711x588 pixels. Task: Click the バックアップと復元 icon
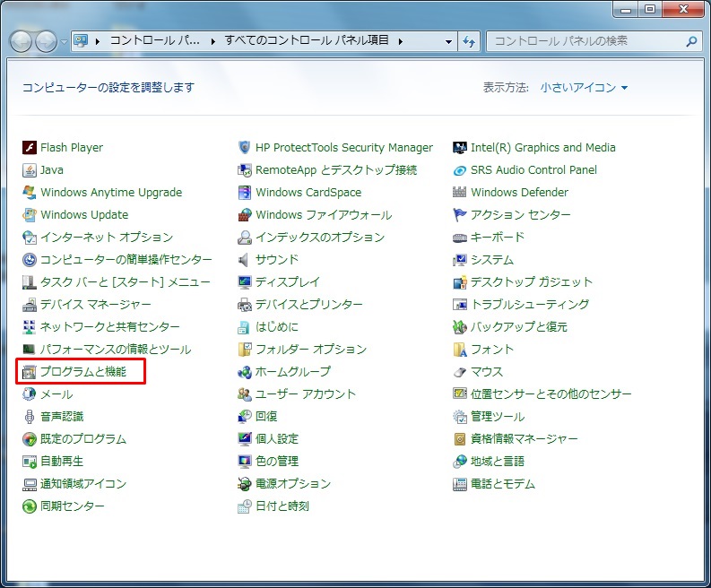click(x=460, y=327)
